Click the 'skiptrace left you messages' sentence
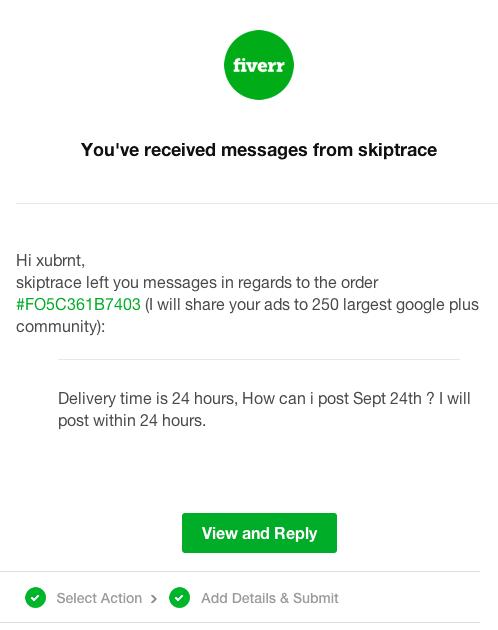This screenshot has width=498, height=630. click(x=197, y=282)
